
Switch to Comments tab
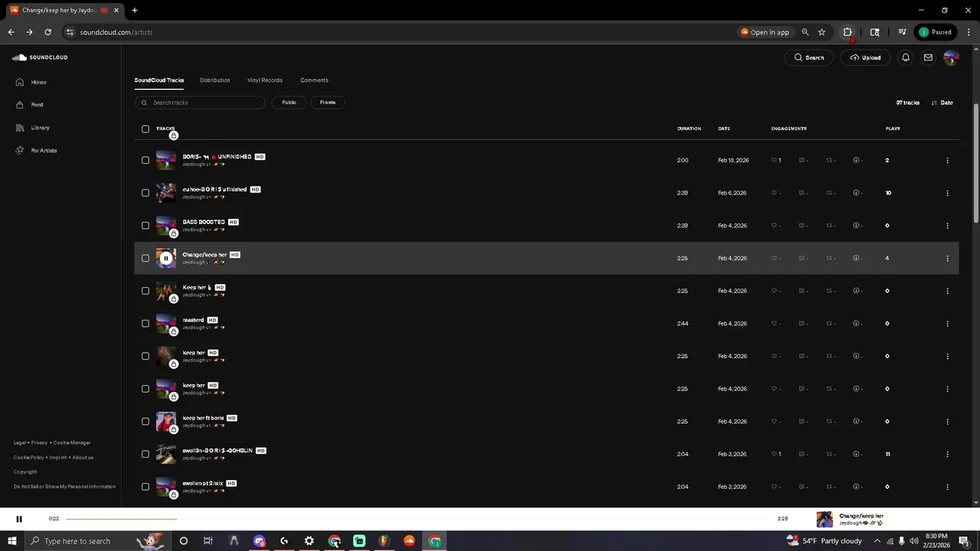[x=314, y=80]
